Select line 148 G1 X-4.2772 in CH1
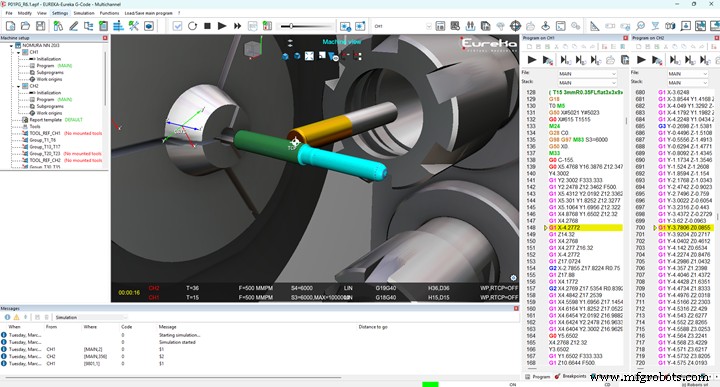The height and width of the screenshot is (387, 720). click(x=585, y=228)
